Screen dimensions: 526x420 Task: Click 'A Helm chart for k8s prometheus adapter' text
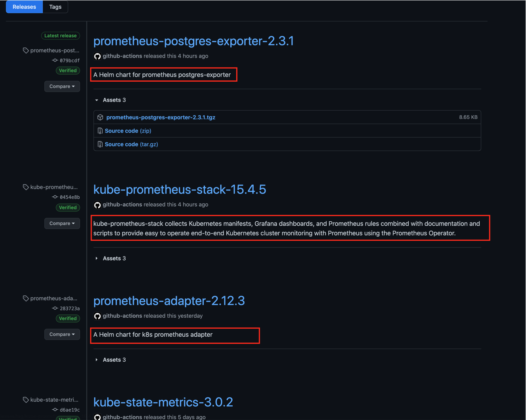click(153, 334)
